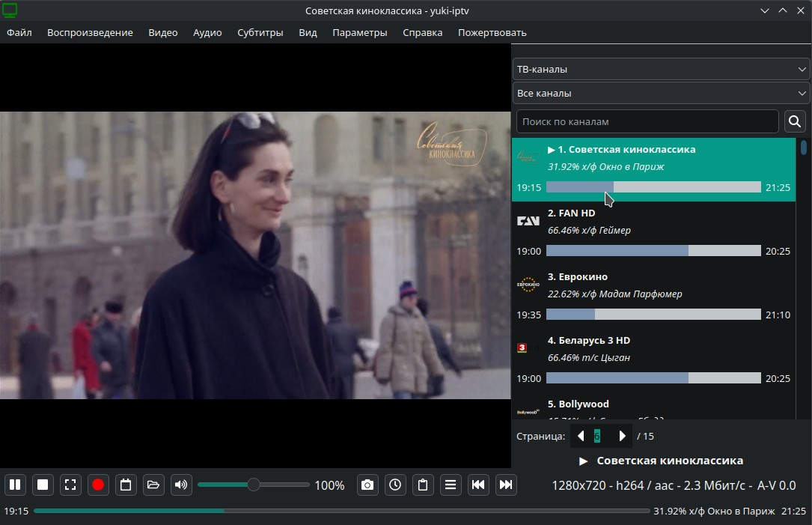Take a screenshot with camera icon
Image resolution: width=812 pixels, height=525 pixels.
point(367,485)
